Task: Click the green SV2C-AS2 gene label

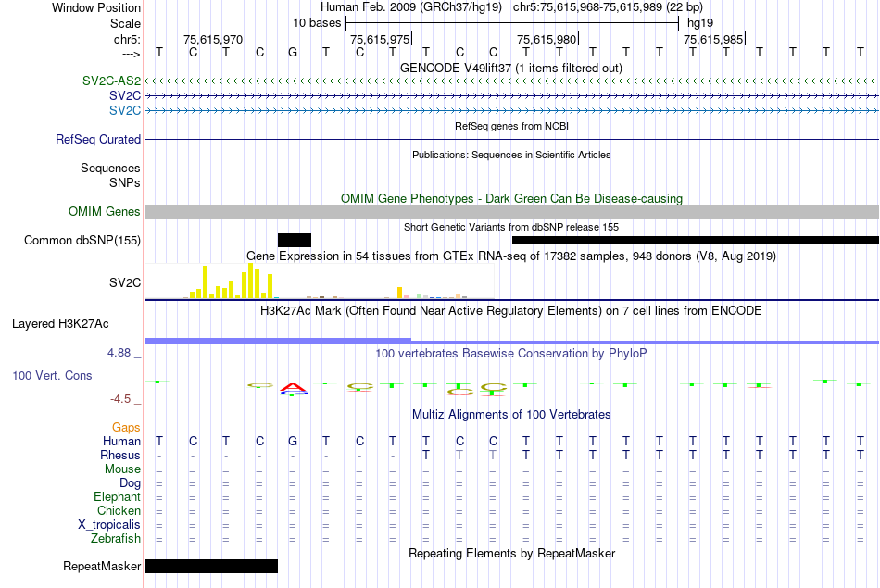Action: point(111,81)
